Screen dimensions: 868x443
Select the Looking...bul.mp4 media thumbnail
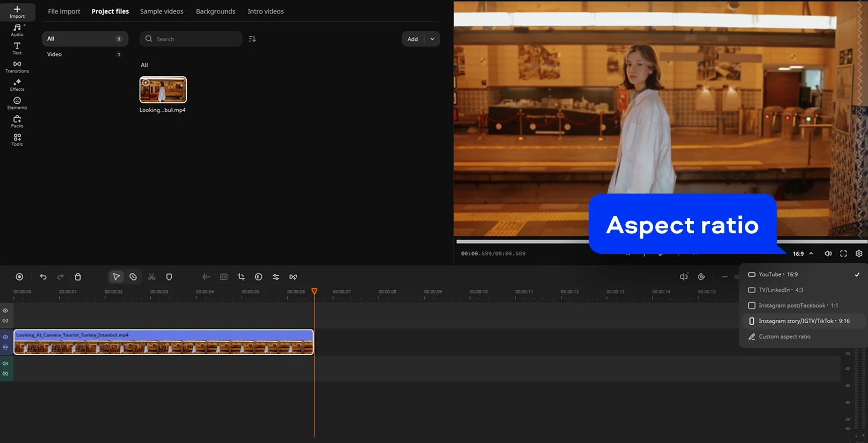pyautogui.click(x=163, y=90)
